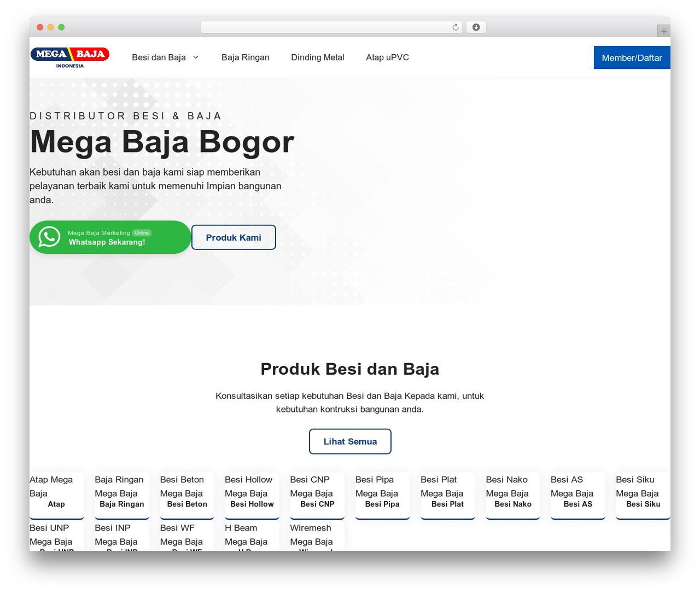Viewport: 700px width, 593px height.
Task: Open the Besi dan Baja menu
Action: [159, 57]
